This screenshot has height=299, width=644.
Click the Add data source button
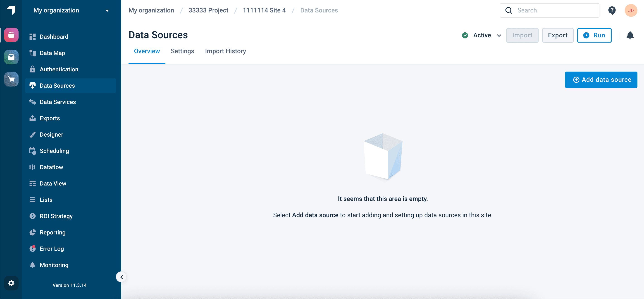601,80
